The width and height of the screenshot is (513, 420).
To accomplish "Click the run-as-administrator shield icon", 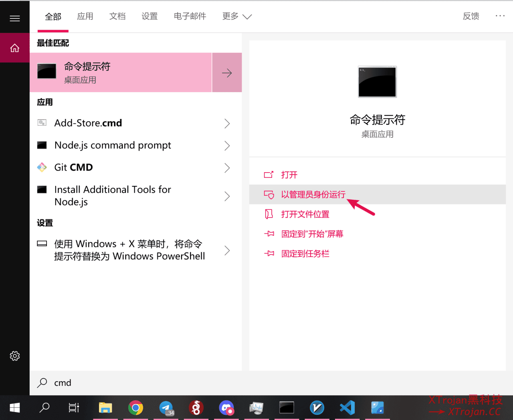I will 269,195.
